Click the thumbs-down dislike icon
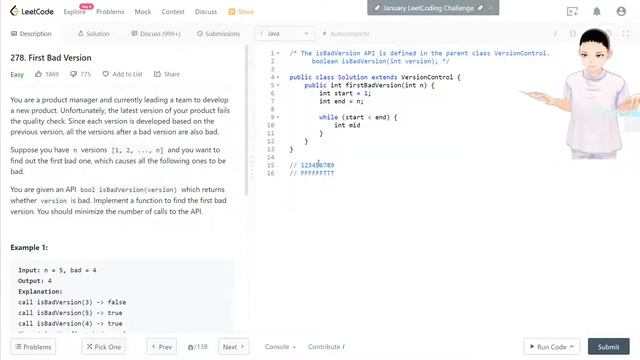This screenshot has height=360, width=640. [73, 74]
